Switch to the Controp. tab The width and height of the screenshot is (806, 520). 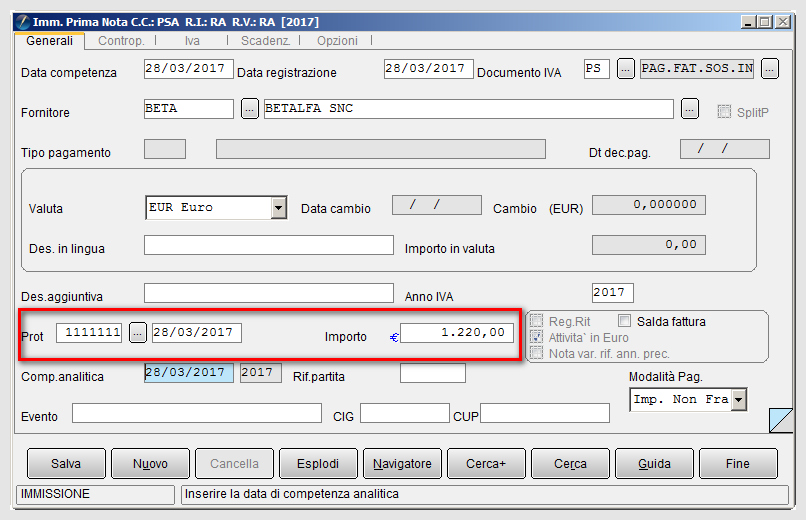(x=121, y=41)
